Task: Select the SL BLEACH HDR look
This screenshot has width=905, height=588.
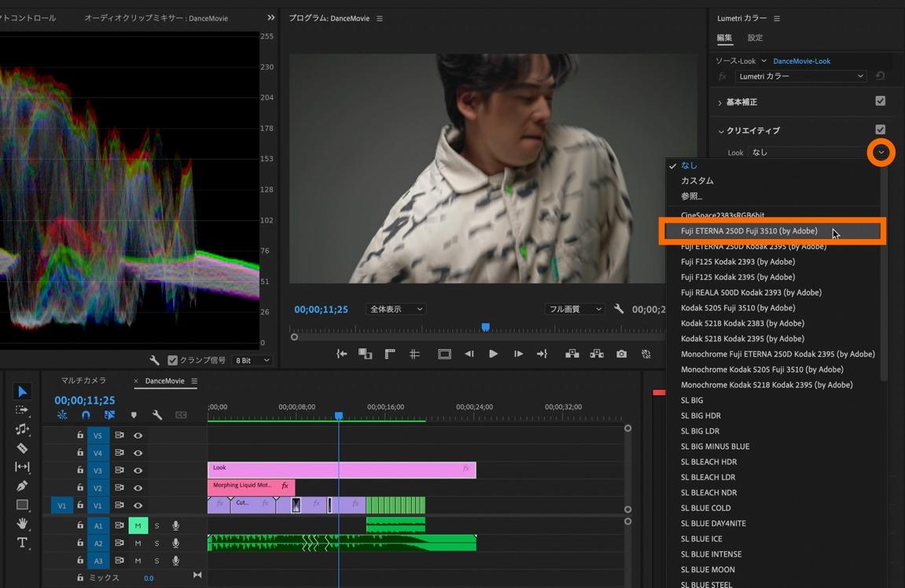Action: (x=708, y=462)
